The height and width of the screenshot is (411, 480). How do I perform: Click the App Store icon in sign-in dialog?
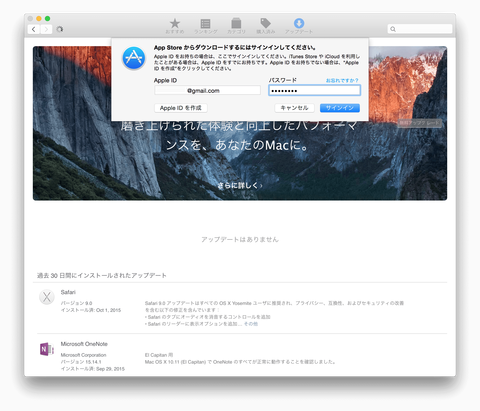134,58
